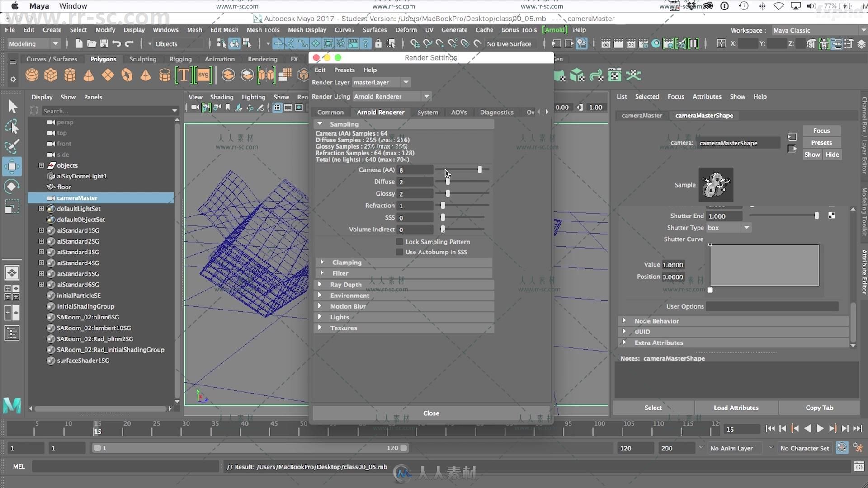Viewport: 868px width, 488px height.
Task: Switch to the Common tab
Action: tap(330, 112)
